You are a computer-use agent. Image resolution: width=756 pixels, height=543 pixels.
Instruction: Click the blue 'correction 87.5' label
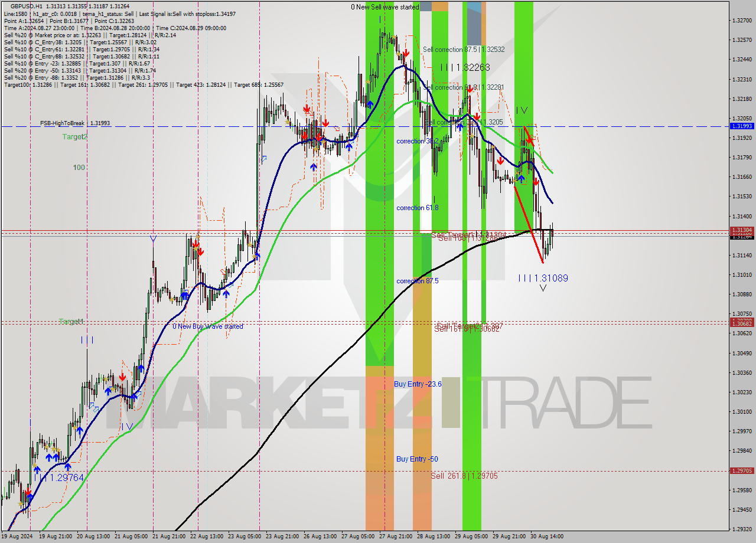point(418,281)
